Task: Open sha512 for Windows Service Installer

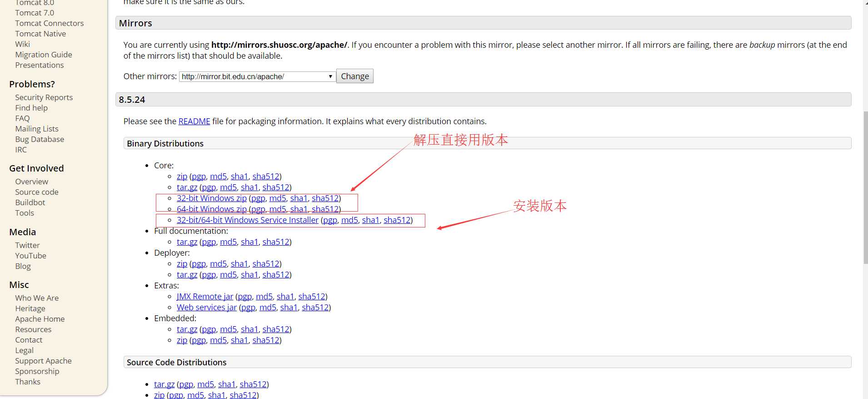Action: [x=397, y=220]
